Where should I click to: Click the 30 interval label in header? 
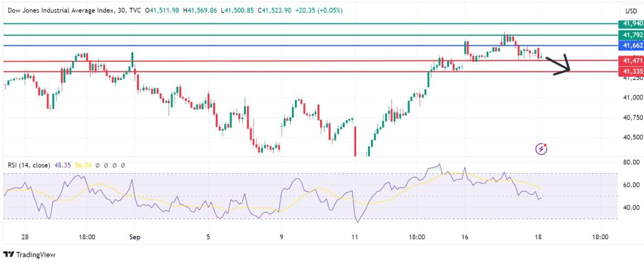pyautogui.click(x=121, y=11)
